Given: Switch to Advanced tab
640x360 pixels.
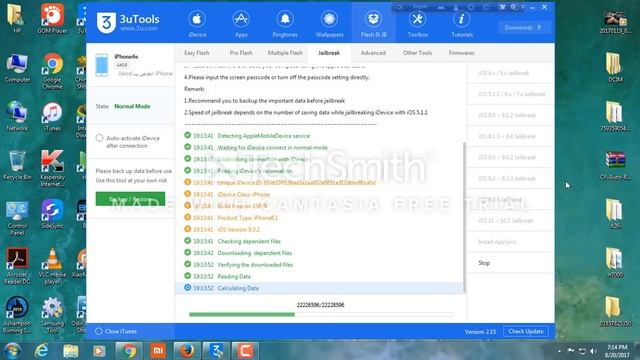Looking at the screenshot, I should 373,53.
